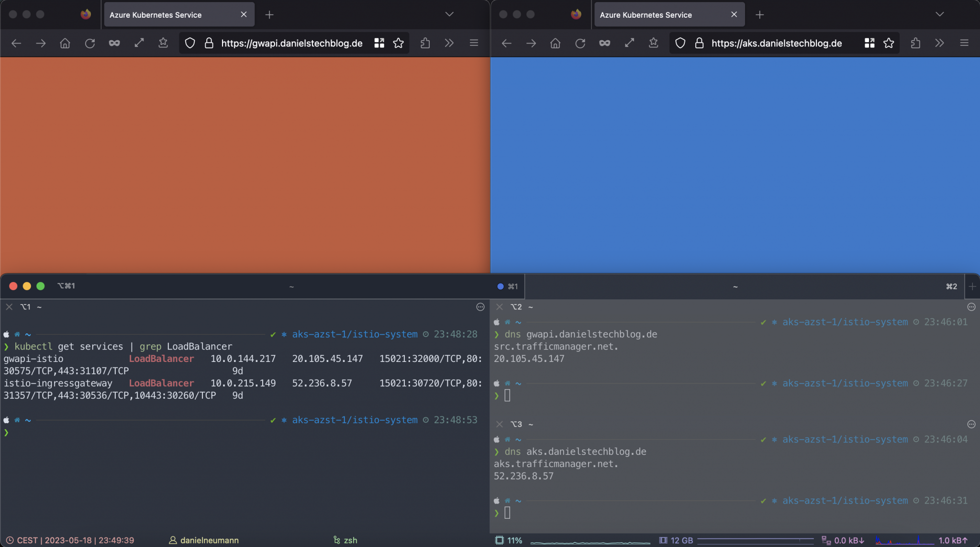The width and height of the screenshot is (980, 547).
Task: Click the lock icon to view connection security
Action: point(209,43)
